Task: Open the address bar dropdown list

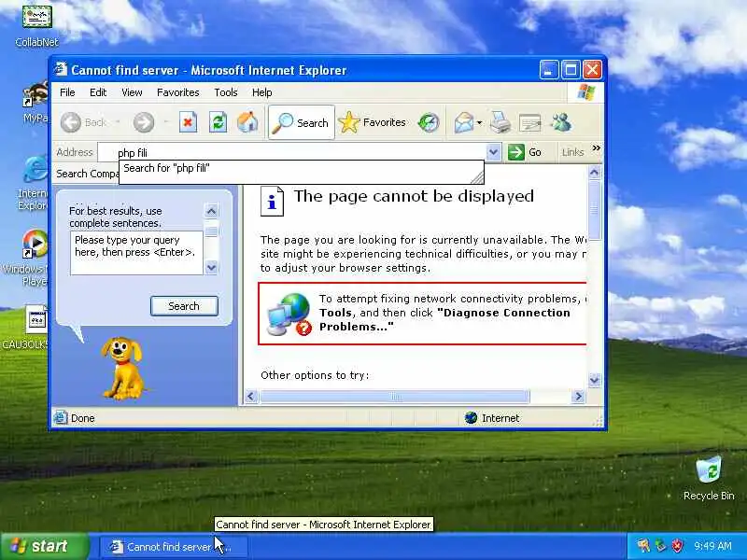Action: pos(494,152)
